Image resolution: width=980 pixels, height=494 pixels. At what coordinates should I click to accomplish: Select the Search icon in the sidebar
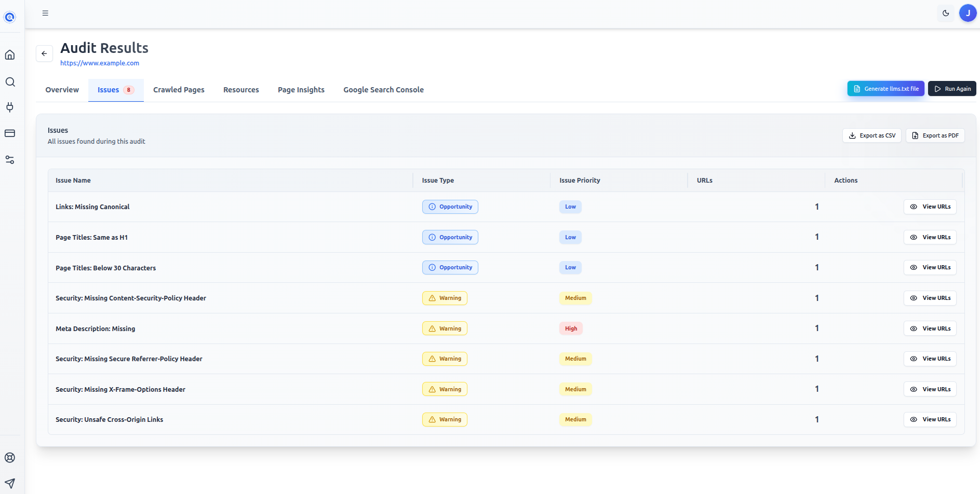[x=10, y=81]
